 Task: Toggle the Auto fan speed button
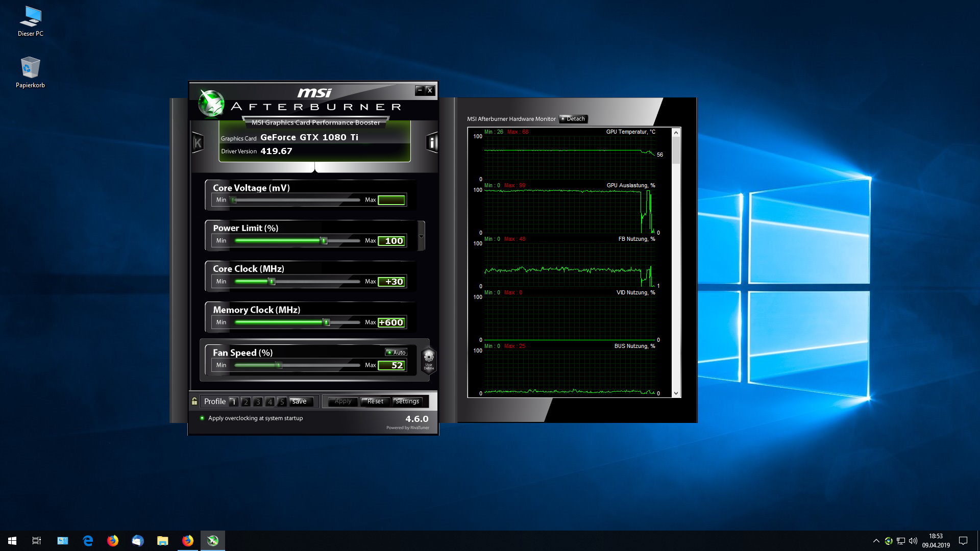(396, 353)
